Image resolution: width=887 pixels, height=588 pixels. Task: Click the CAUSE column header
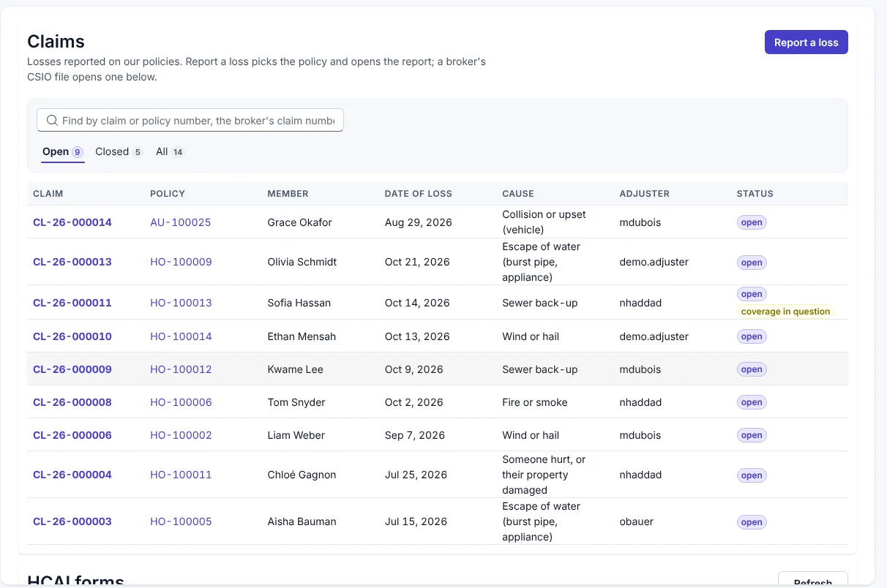(518, 194)
